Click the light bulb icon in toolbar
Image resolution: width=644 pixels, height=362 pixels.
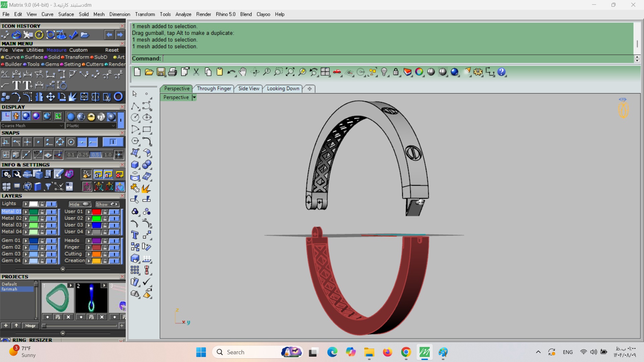point(384,72)
